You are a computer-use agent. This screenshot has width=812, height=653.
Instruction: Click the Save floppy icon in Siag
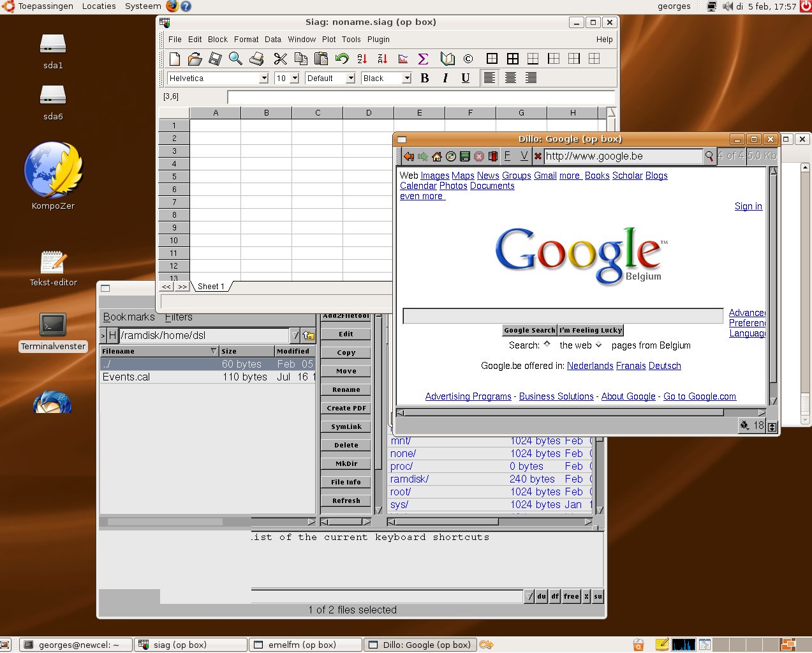[216, 59]
